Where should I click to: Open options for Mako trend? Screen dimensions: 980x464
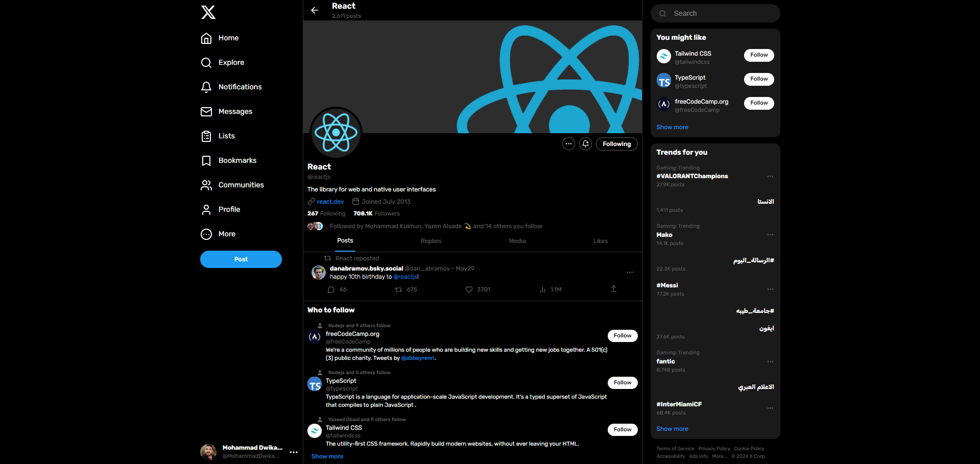coord(770,235)
